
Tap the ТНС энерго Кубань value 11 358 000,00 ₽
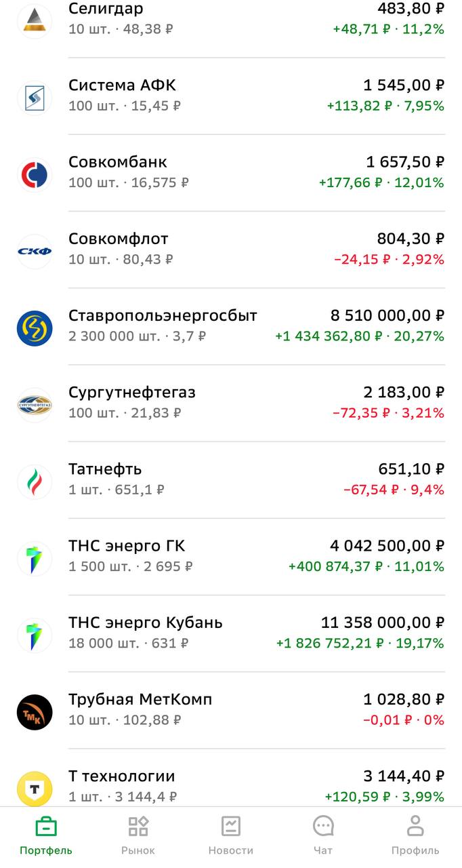(383, 623)
